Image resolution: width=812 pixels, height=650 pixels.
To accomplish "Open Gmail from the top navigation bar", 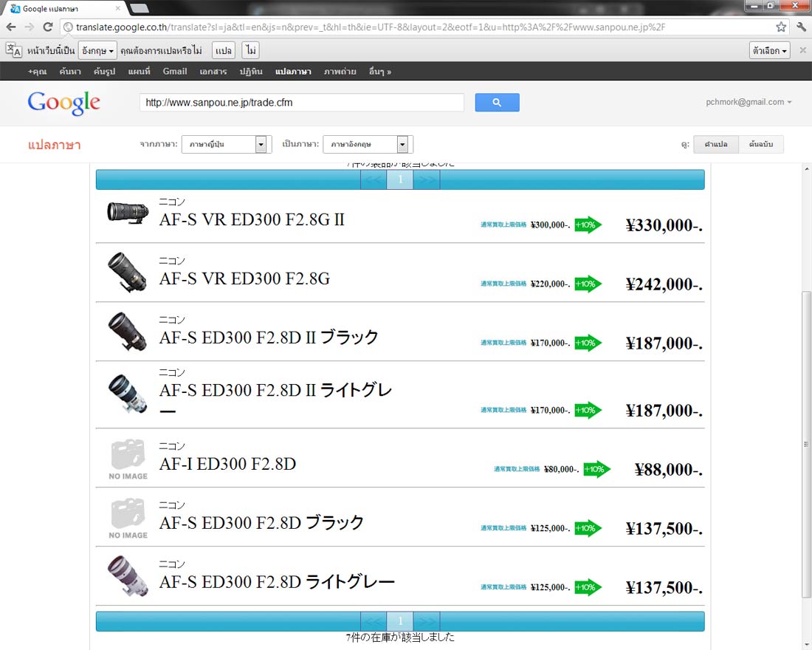I will click(x=175, y=72).
